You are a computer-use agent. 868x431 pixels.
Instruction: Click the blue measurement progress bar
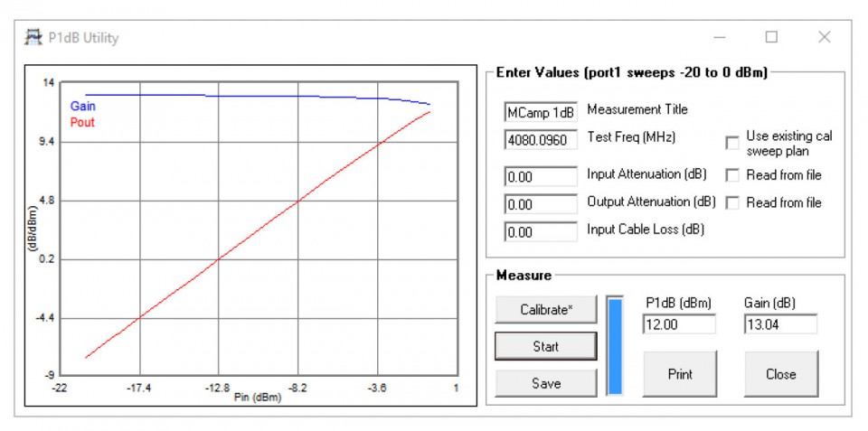[x=615, y=346]
